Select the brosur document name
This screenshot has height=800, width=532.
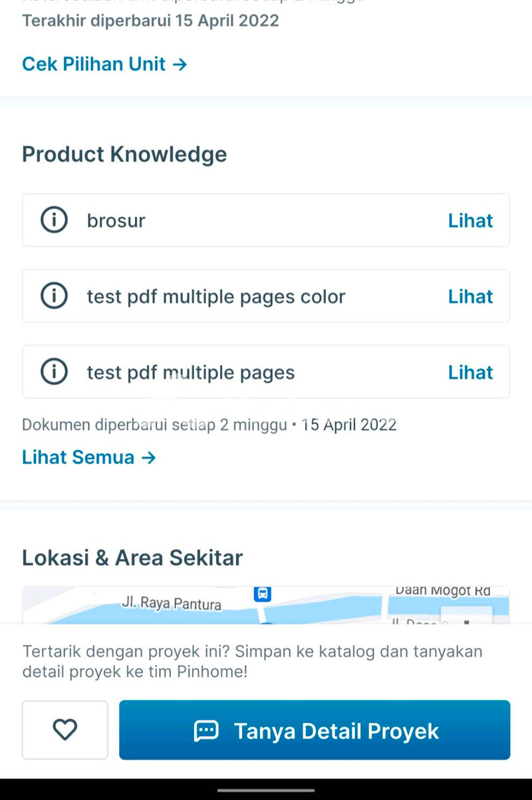pyautogui.click(x=116, y=220)
